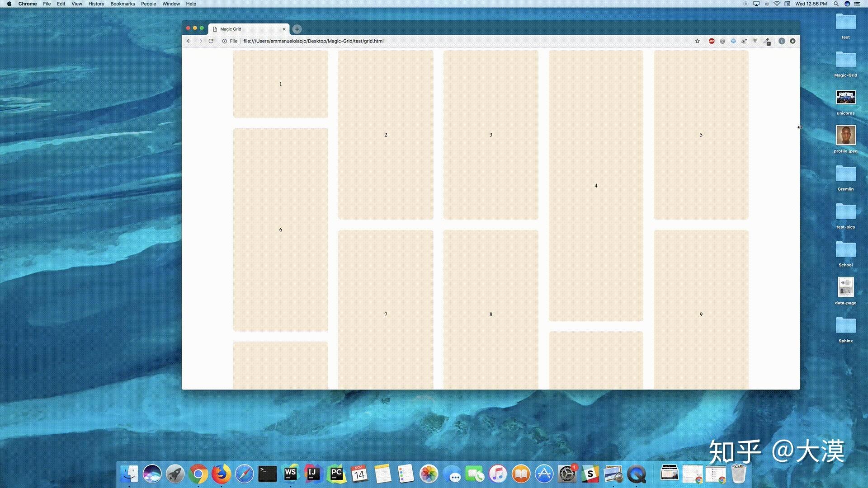Go back with the back arrow
Screen dimensions: 868x488
point(189,41)
